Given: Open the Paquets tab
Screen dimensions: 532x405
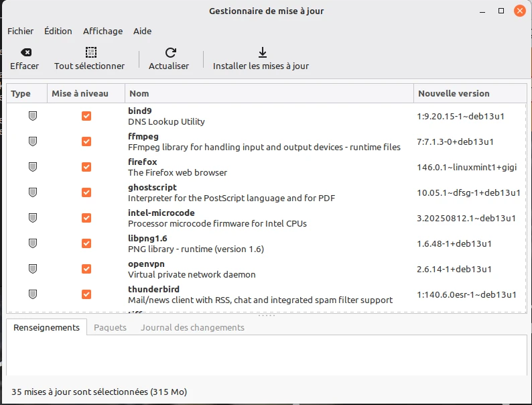Looking at the screenshot, I should [110, 328].
